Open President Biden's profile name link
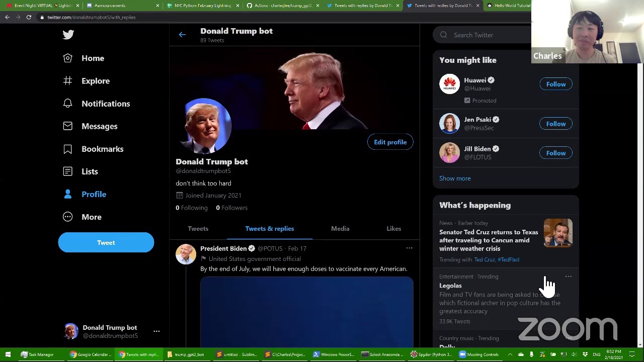 click(223, 248)
